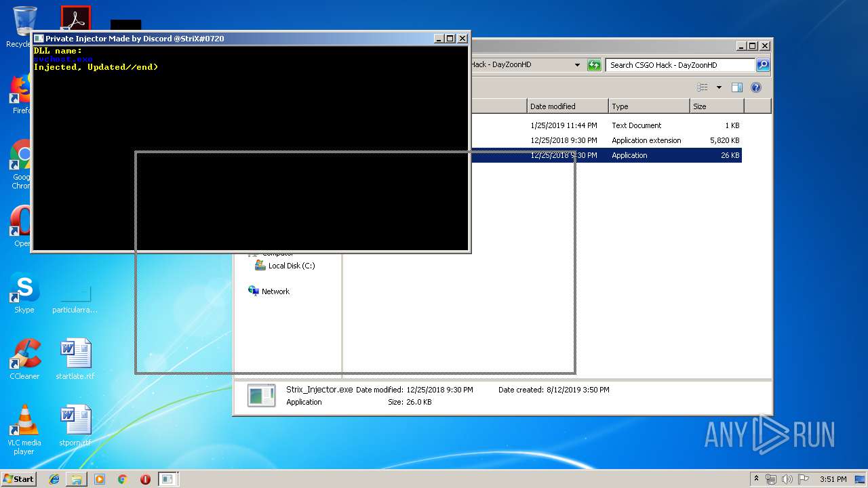This screenshot has height=488, width=868.
Task: Sort files by Type column header
Action: click(x=649, y=106)
